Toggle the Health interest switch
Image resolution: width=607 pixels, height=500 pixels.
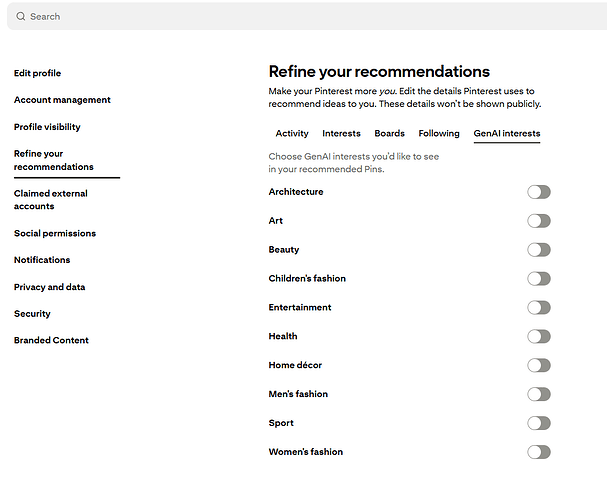tap(539, 337)
